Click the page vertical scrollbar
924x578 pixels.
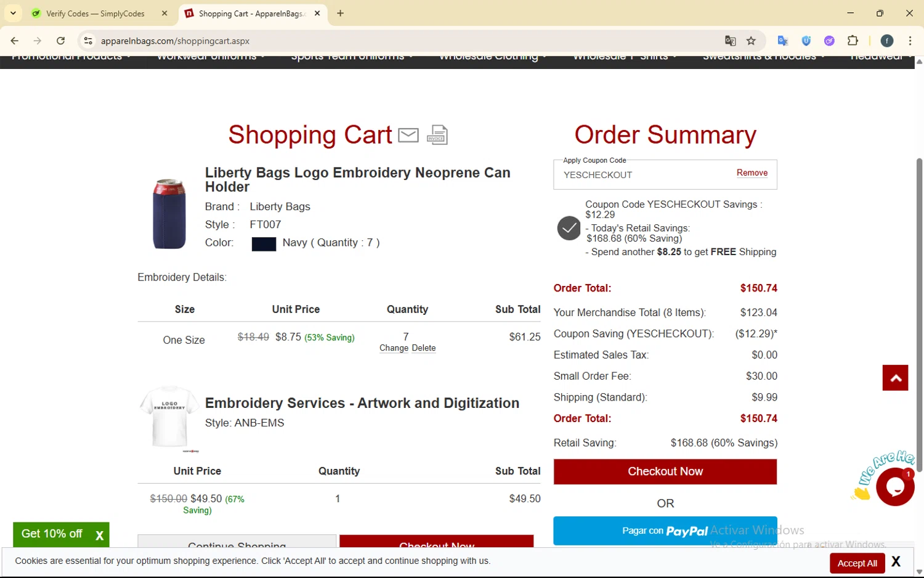pos(919,314)
